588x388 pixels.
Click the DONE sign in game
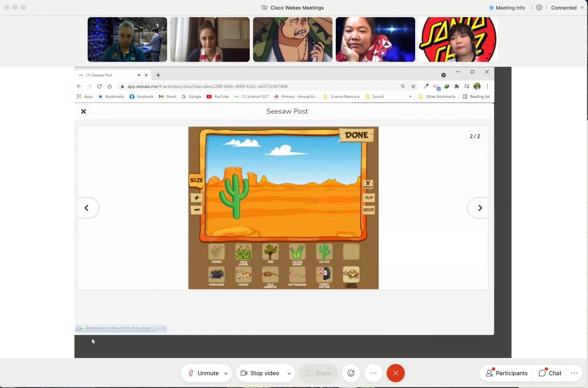click(x=357, y=135)
